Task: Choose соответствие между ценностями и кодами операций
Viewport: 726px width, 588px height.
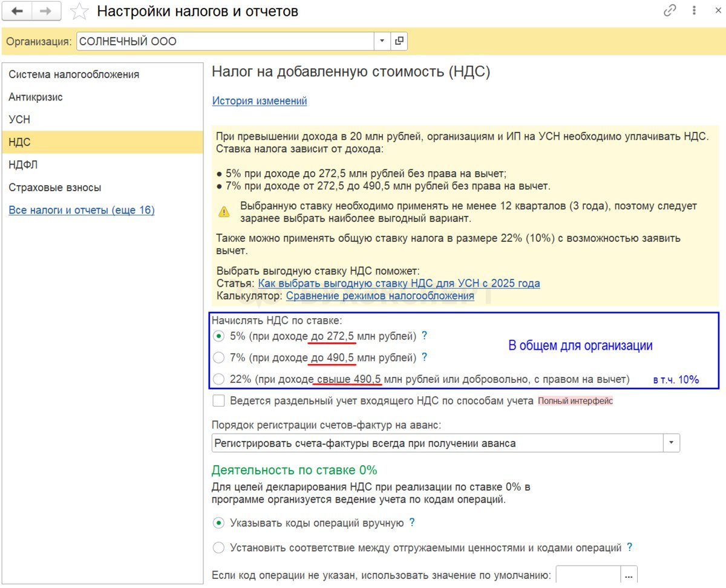Action: (x=218, y=548)
